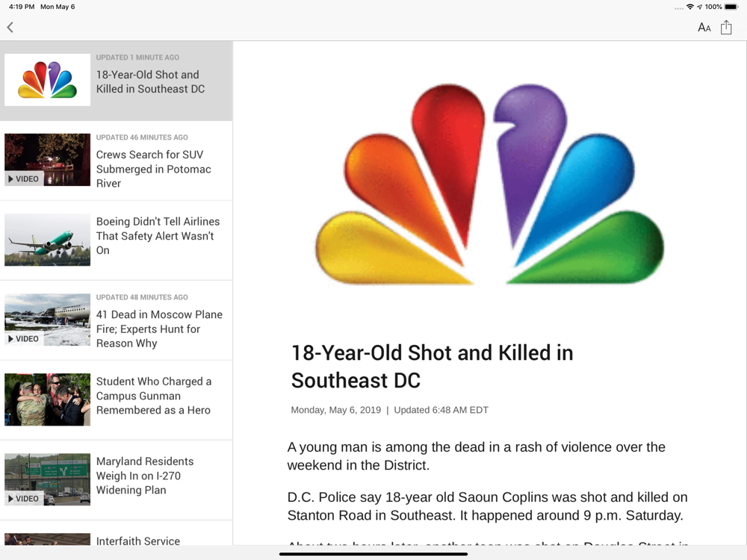
Task: Tap 'Updated 6:48 AM EDT' timestamp
Action: (441, 410)
